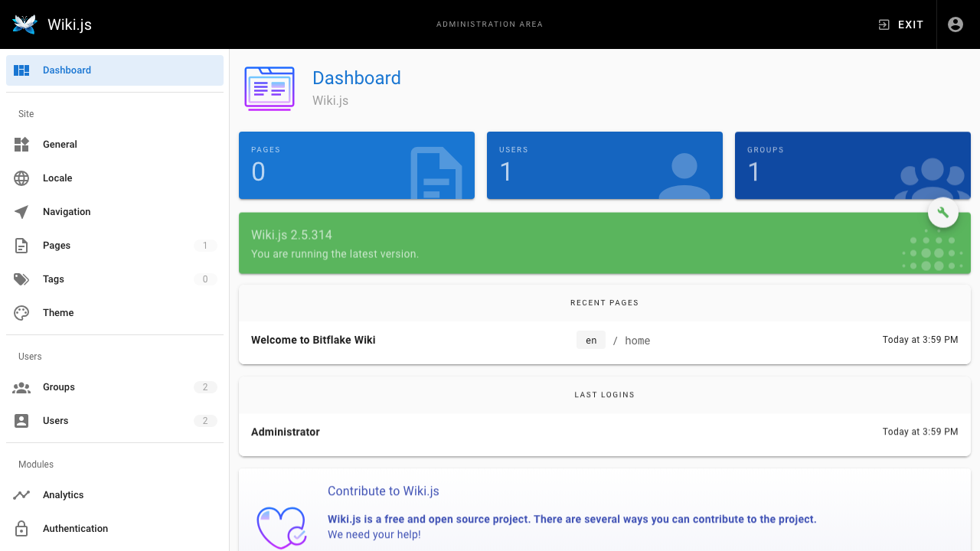Viewport: 980px width, 551px height.
Task: Click the 'en' locale chip
Action: click(591, 341)
